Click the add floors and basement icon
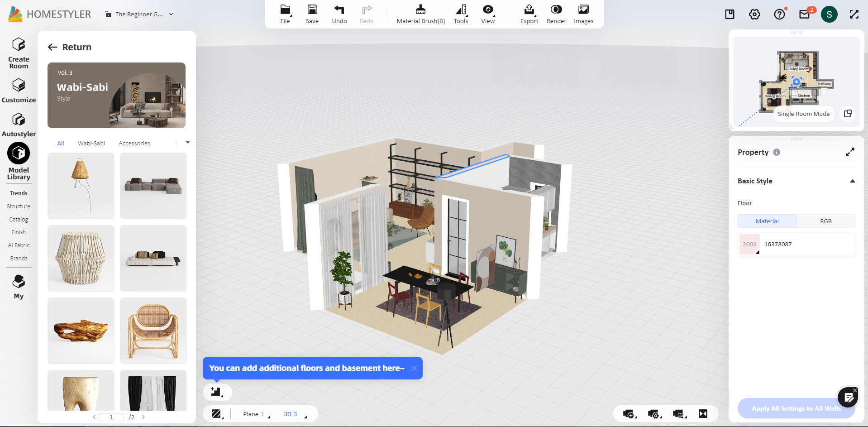 click(217, 392)
